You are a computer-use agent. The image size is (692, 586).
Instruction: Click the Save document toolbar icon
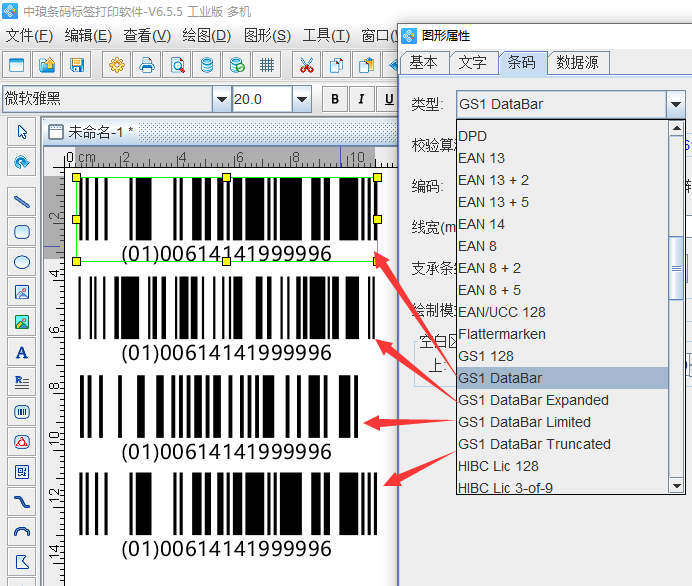pos(76,66)
